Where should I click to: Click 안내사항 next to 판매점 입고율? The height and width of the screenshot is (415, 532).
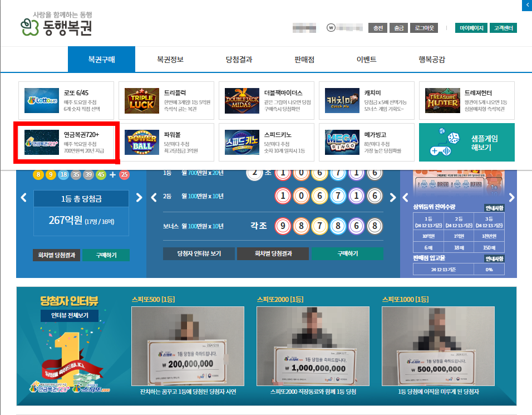[x=494, y=259]
